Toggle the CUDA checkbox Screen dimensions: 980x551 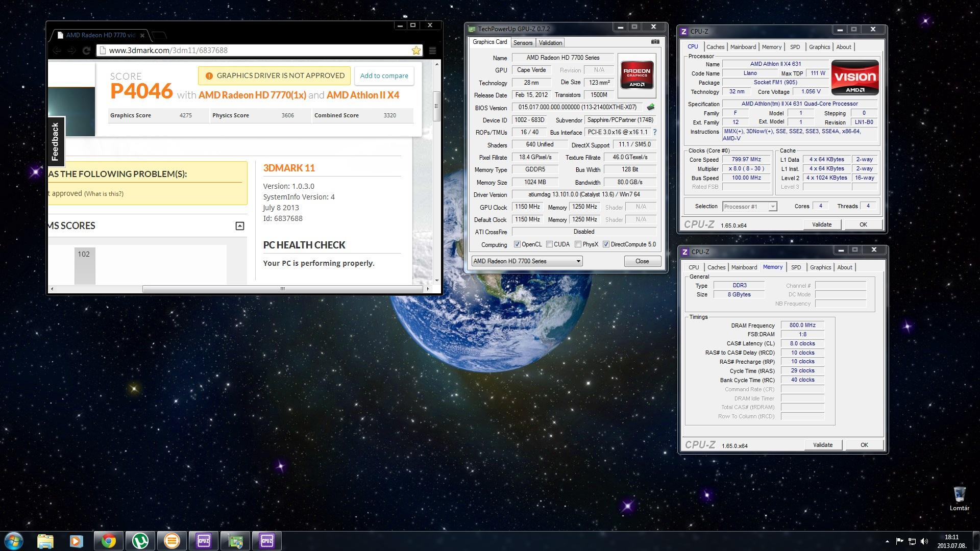[550, 244]
